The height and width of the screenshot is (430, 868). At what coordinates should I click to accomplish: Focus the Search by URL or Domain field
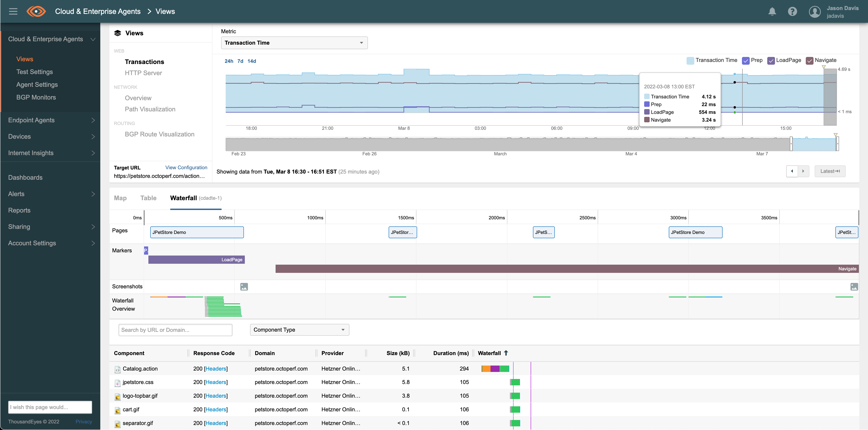(x=175, y=330)
